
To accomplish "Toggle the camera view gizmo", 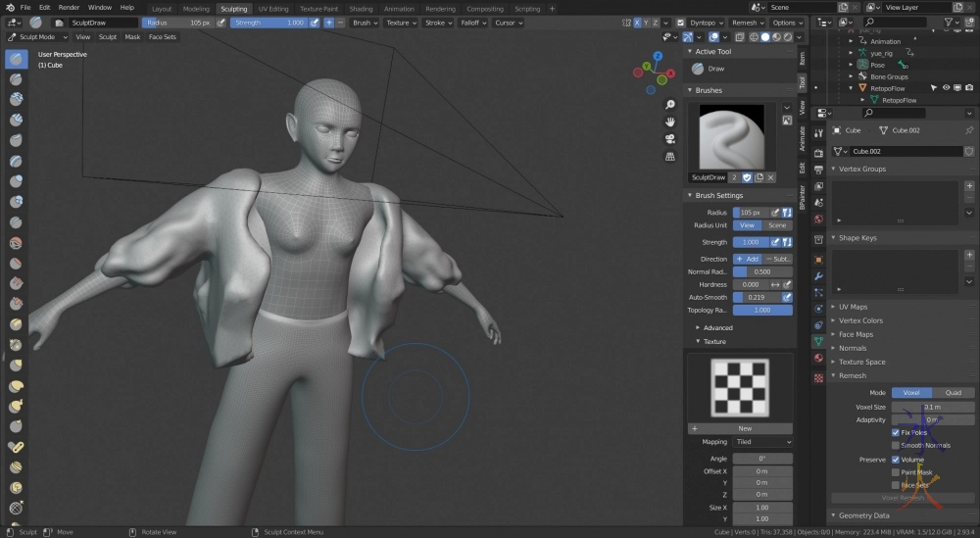I will click(670, 138).
